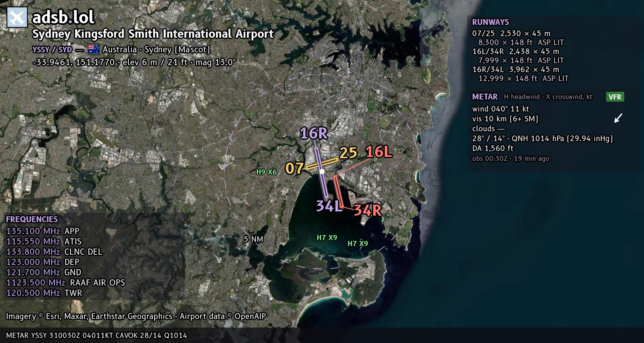Click the vis 10 km (6+ SM) line
This screenshot has width=644, height=343.
click(505, 119)
